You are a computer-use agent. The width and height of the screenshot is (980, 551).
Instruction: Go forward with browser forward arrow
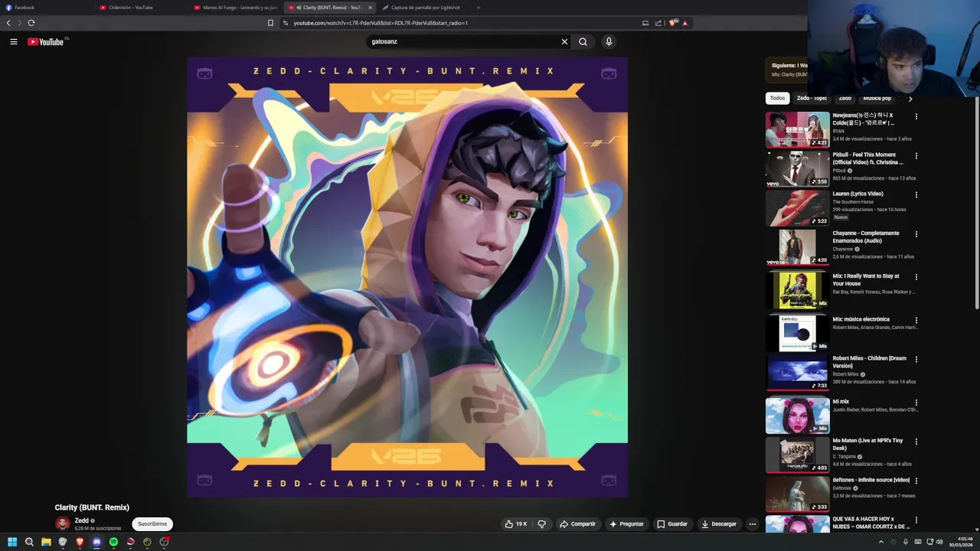click(x=20, y=23)
